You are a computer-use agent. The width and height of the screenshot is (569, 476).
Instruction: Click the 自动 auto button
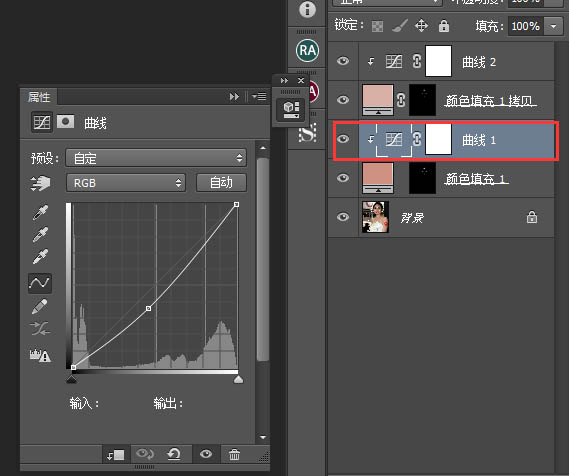[x=221, y=182]
